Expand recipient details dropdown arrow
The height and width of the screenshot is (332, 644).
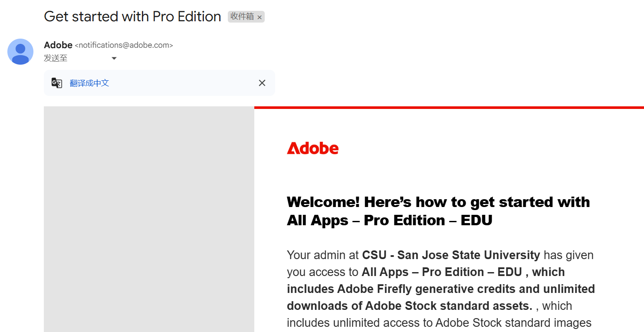[114, 59]
